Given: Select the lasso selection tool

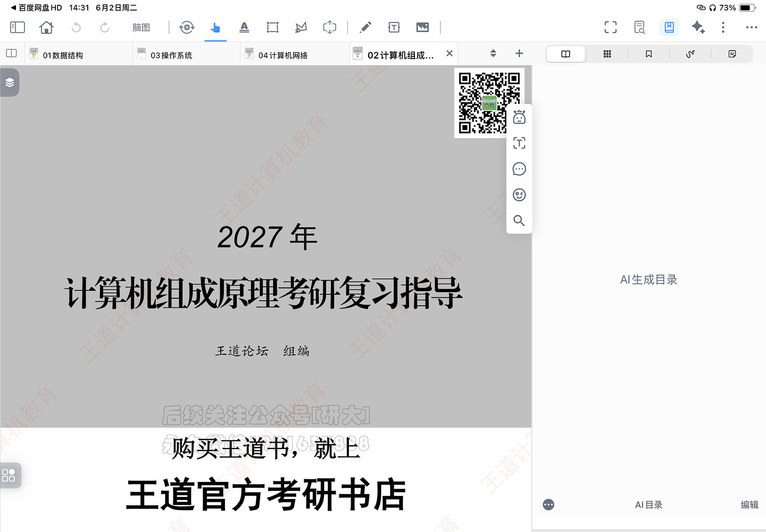Looking at the screenshot, I should pos(301,27).
